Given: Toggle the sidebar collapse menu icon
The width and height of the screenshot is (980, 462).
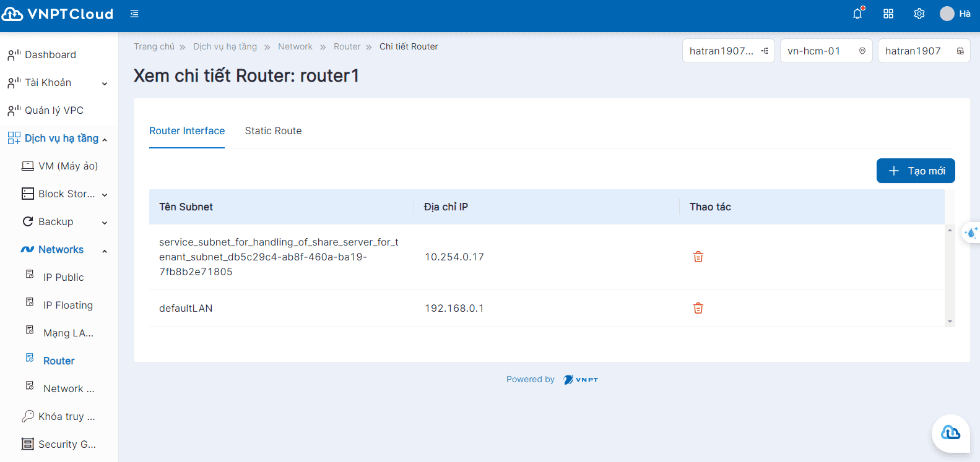Looking at the screenshot, I should pos(134,14).
